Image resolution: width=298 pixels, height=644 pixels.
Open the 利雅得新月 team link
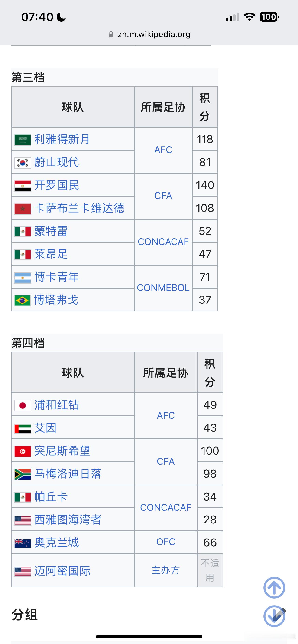pos(62,139)
